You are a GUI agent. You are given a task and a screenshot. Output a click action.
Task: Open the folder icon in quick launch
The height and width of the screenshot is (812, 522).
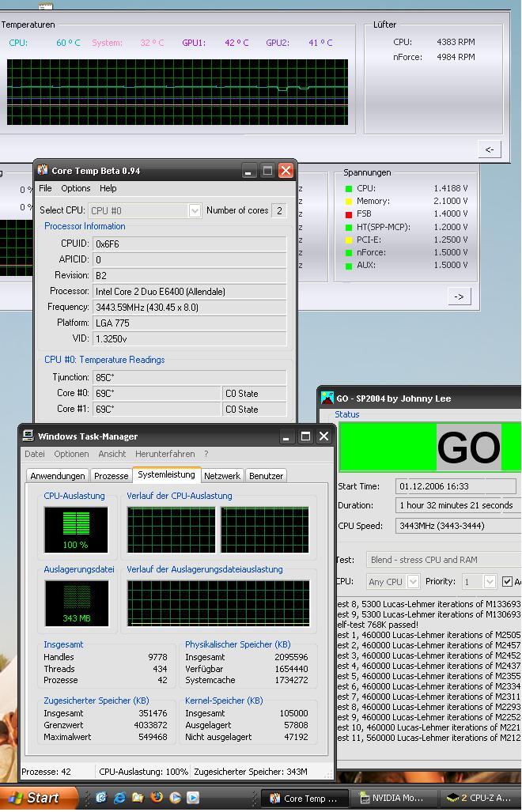tap(138, 798)
